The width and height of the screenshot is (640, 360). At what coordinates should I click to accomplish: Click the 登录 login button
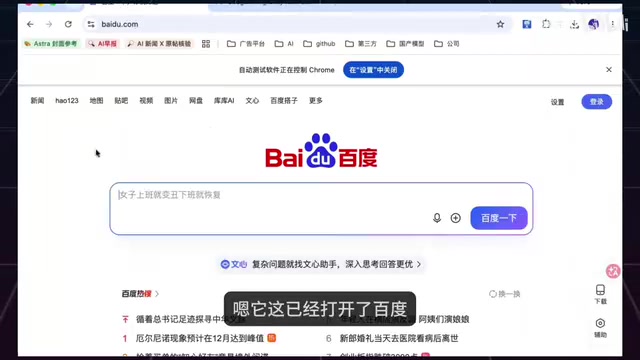tap(596, 102)
